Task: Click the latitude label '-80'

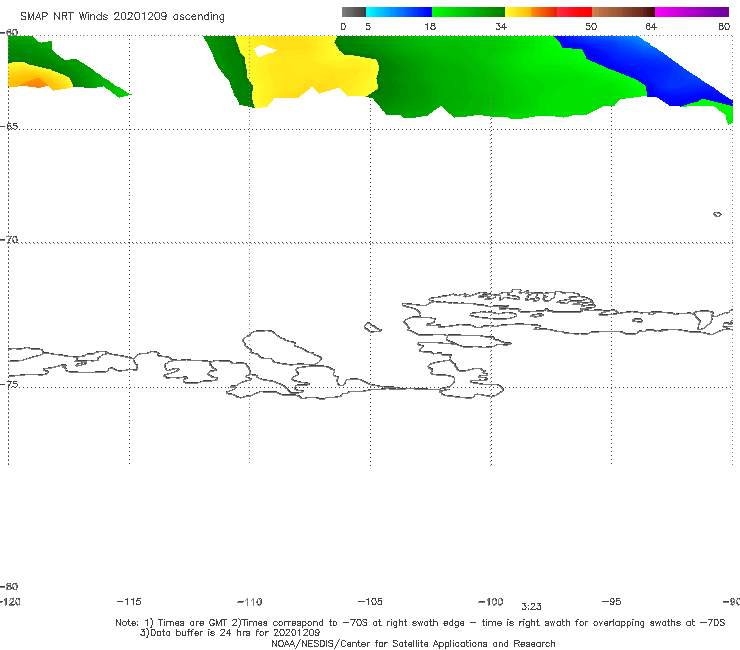Action: pos(9,587)
